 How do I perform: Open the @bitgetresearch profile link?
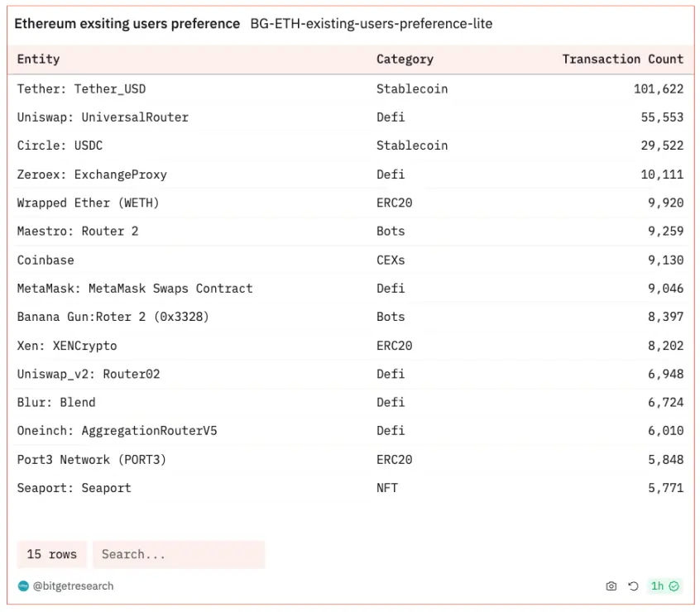(x=73, y=586)
